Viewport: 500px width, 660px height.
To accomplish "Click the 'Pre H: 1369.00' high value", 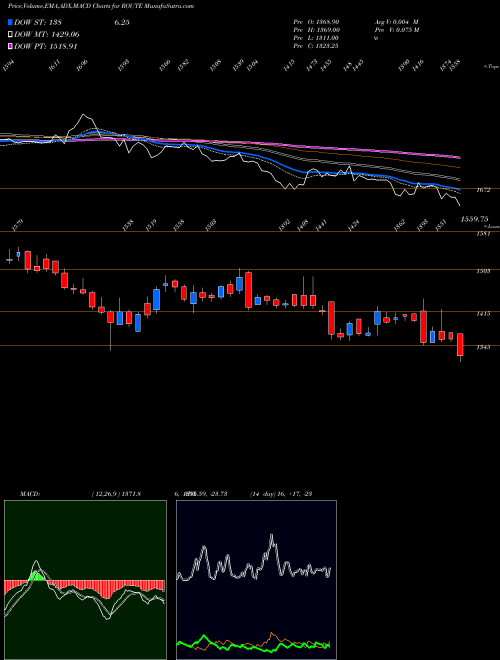I will pyautogui.click(x=316, y=30).
